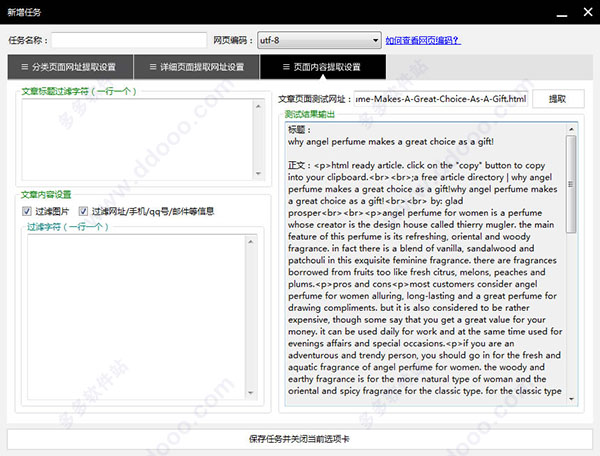Uncheck 过滤网址/手机/qq号/邮件等信息 checkbox
The height and width of the screenshot is (456, 600).
[83, 212]
